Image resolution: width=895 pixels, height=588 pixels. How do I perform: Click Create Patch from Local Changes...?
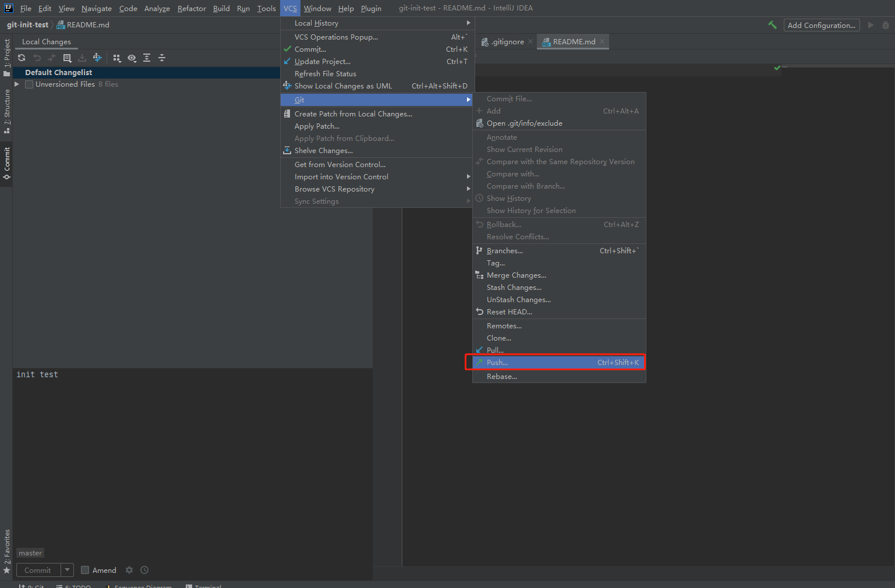click(376, 114)
